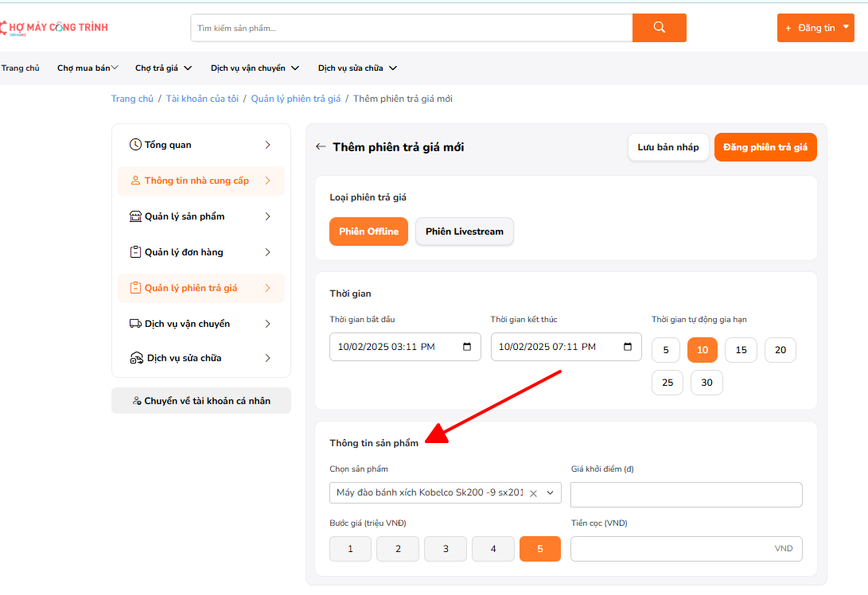Expand the Chọn sản phẩm dropdown arrow
The width and height of the screenshot is (868, 595).
pyautogui.click(x=551, y=493)
